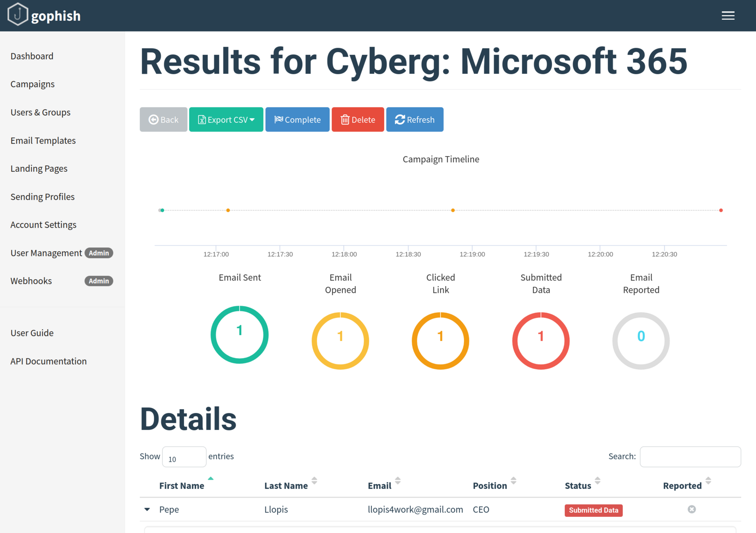756x533 pixels.
Task: Focus the Search input field
Action: [690, 457]
